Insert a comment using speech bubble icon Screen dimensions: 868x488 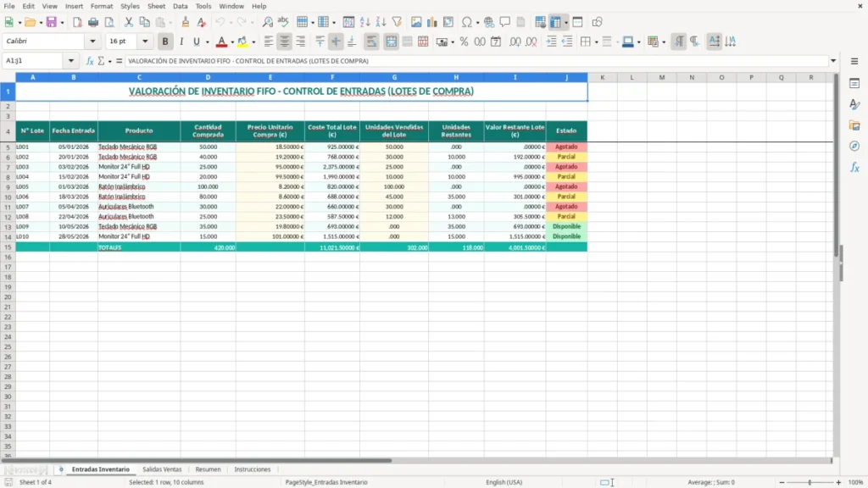505,22
